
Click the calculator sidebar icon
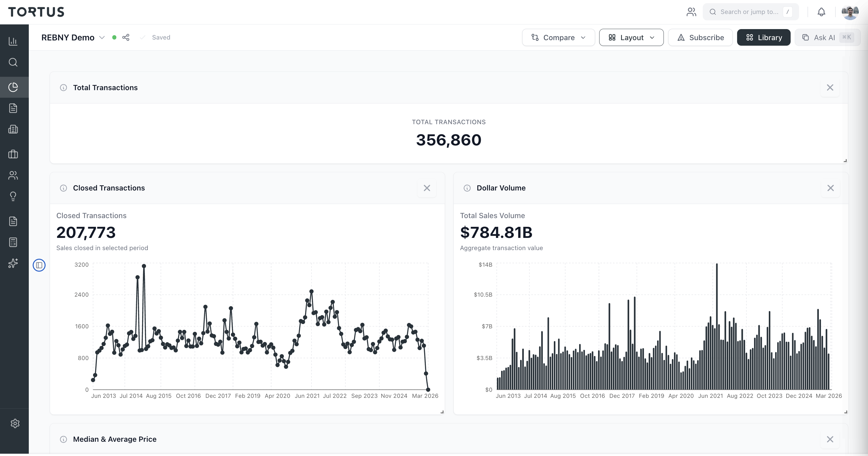pyautogui.click(x=13, y=242)
